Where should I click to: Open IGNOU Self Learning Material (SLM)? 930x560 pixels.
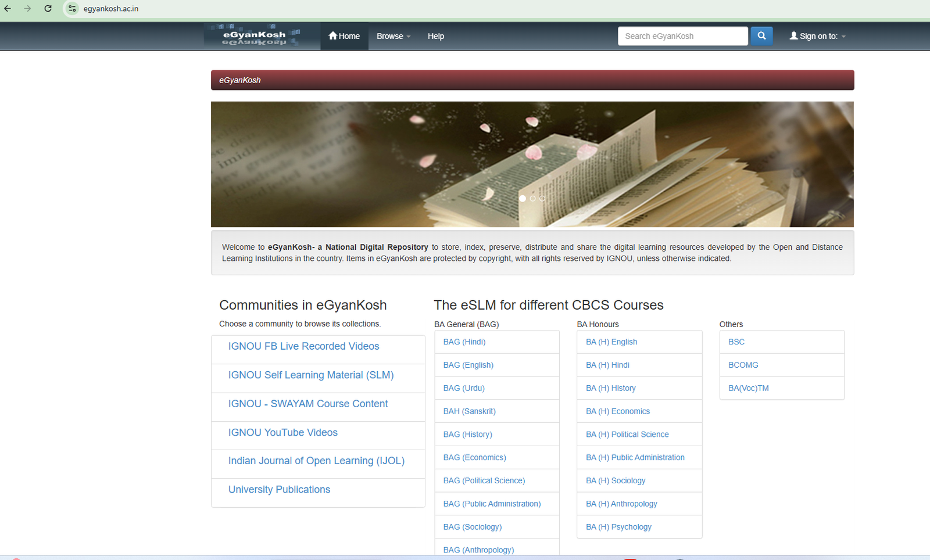click(x=311, y=375)
